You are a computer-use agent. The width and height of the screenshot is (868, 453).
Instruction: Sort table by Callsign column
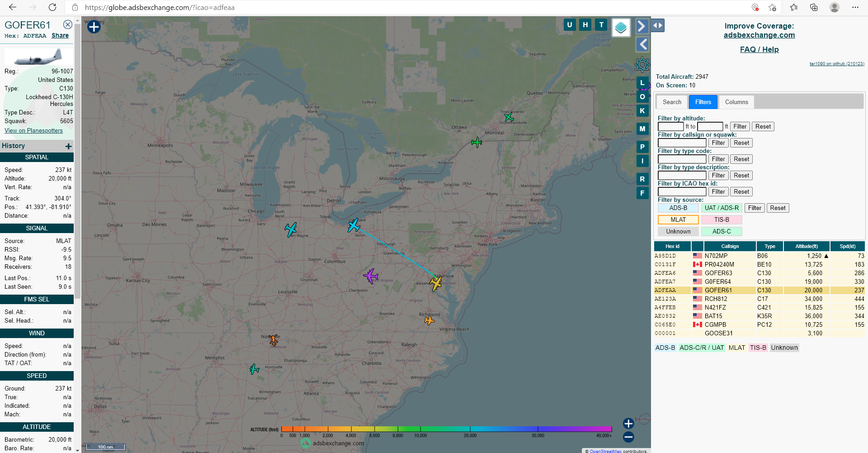click(x=730, y=246)
